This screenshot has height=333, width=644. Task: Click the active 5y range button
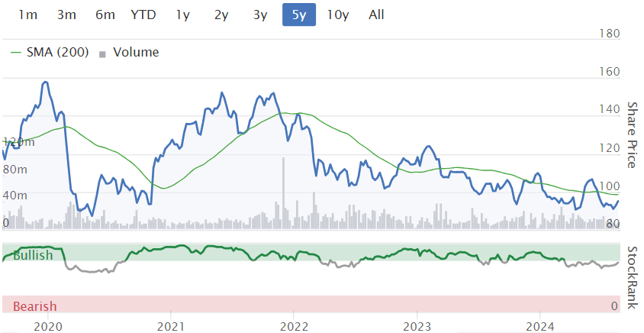[299, 15]
